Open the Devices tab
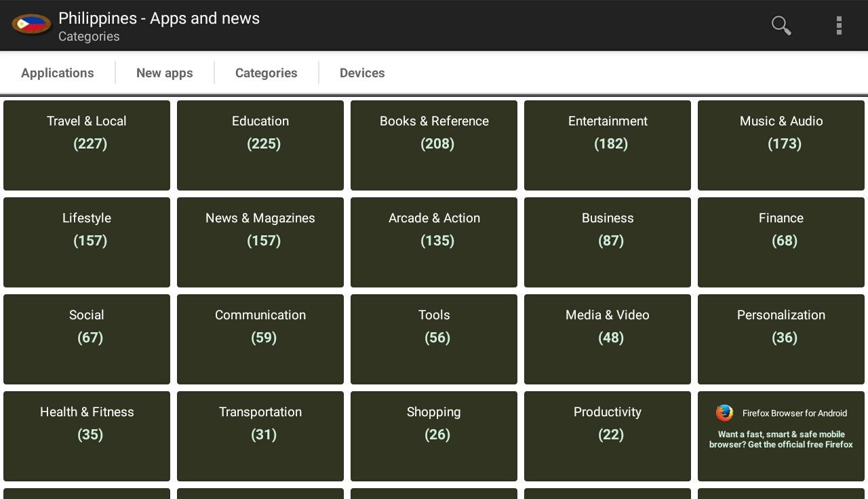This screenshot has height=499, width=868. tap(362, 73)
